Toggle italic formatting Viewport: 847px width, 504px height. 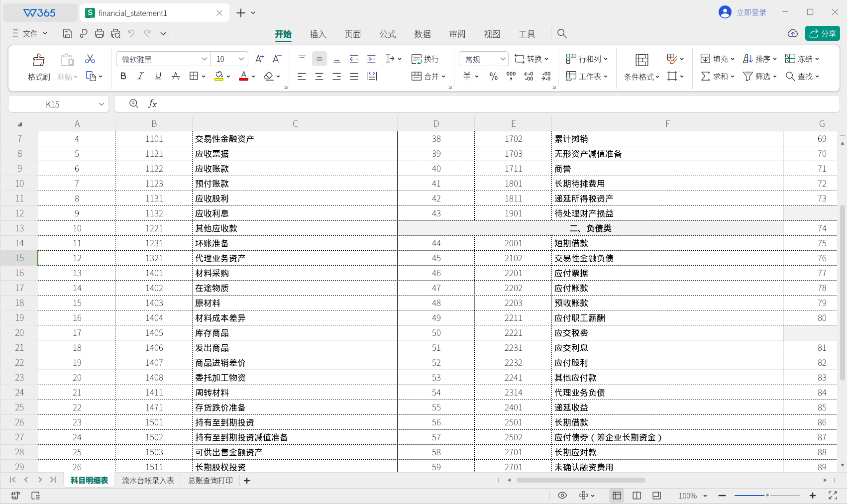(140, 76)
